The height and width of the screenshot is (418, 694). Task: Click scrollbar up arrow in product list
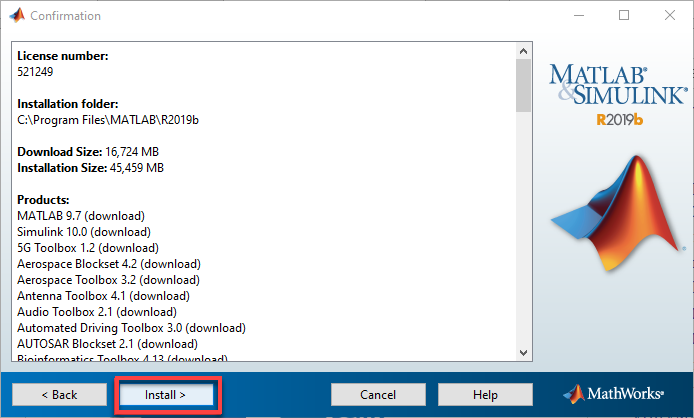coord(524,51)
